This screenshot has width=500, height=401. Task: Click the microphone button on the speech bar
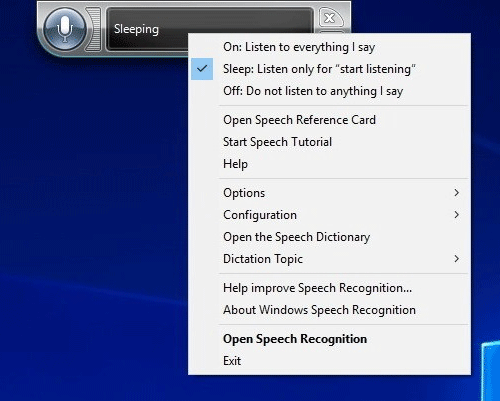coord(65,29)
